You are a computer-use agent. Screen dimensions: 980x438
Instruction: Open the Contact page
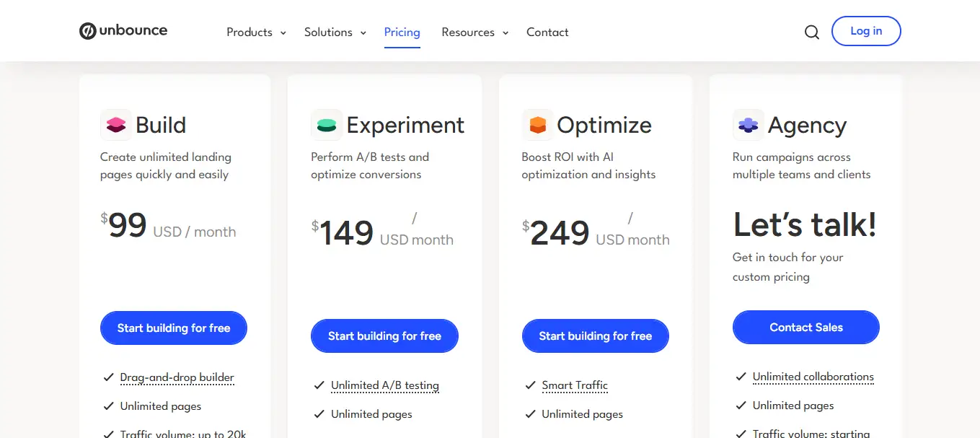coord(547,32)
